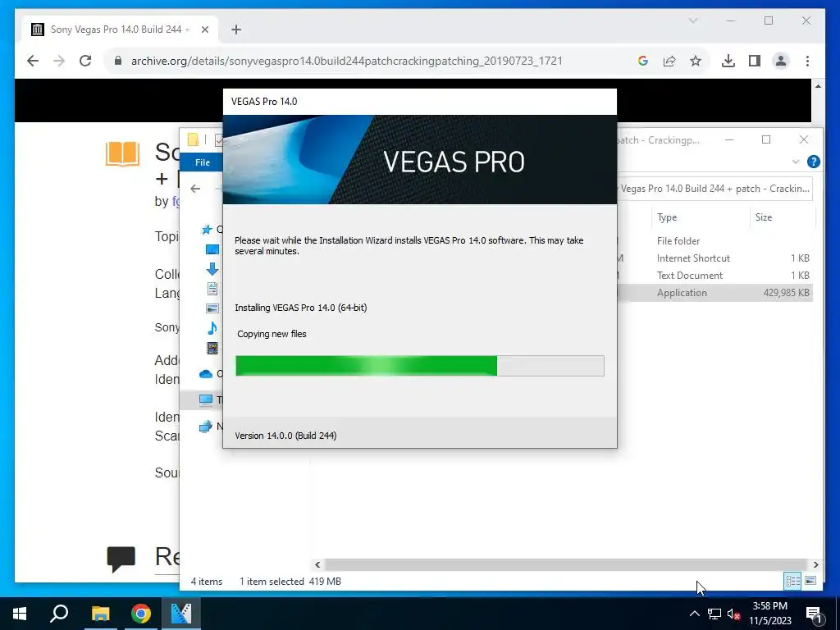Click the Explorer back arrow
Image resolution: width=840 pixels, height=630 pixels.
(195, 189)
